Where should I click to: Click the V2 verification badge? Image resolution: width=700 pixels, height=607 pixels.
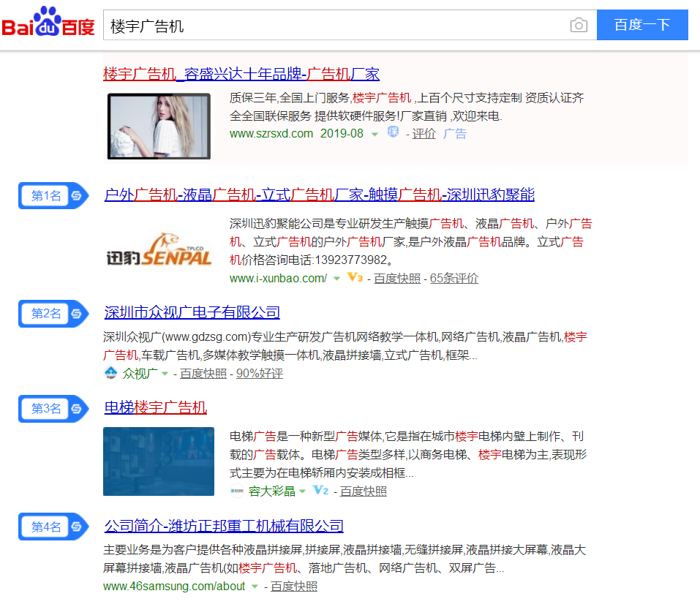[x=320, y=491]
